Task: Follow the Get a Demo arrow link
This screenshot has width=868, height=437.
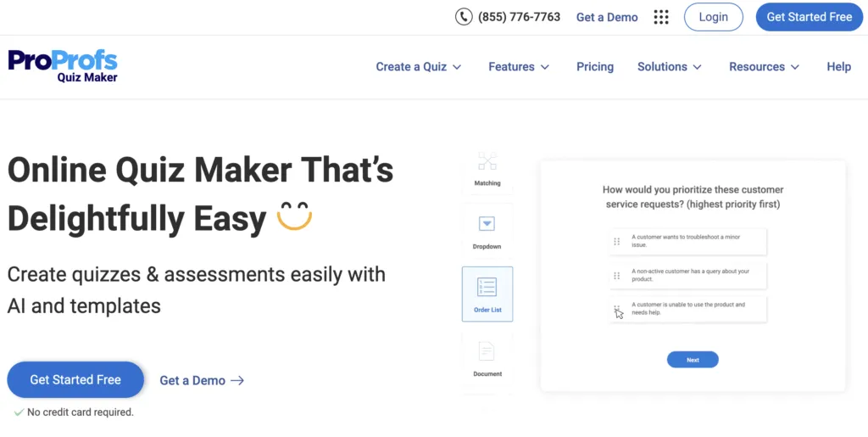Action: coord(202,380)
